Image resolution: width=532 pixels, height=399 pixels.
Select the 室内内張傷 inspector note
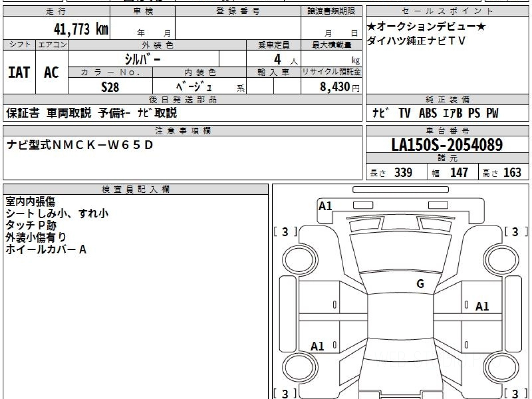30,202
